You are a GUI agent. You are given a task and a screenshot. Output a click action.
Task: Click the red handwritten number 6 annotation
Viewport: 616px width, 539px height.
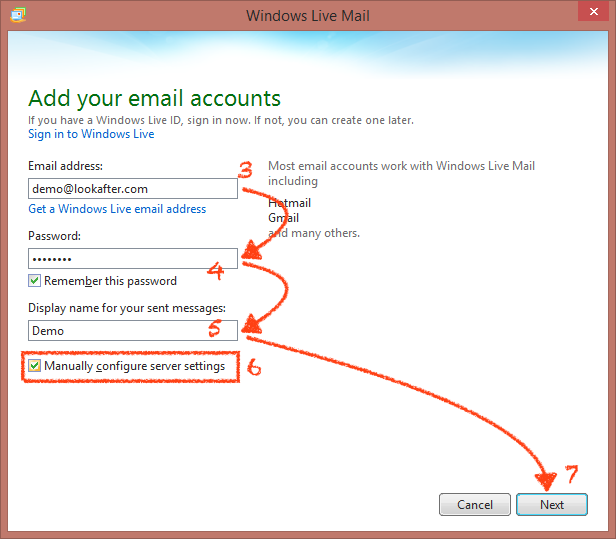pyautogui.click(x=254, y=368)
